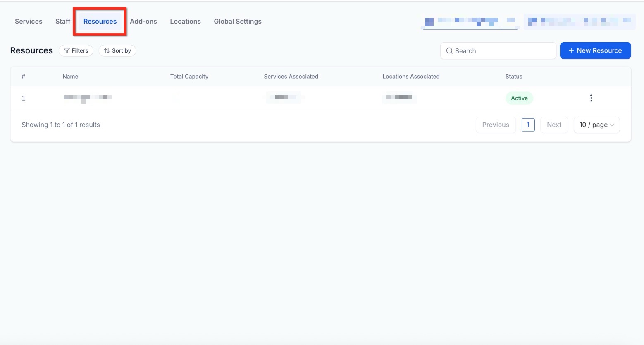644x345 pixels.
Task: Open the Locations tab
Action: [185, 22]
